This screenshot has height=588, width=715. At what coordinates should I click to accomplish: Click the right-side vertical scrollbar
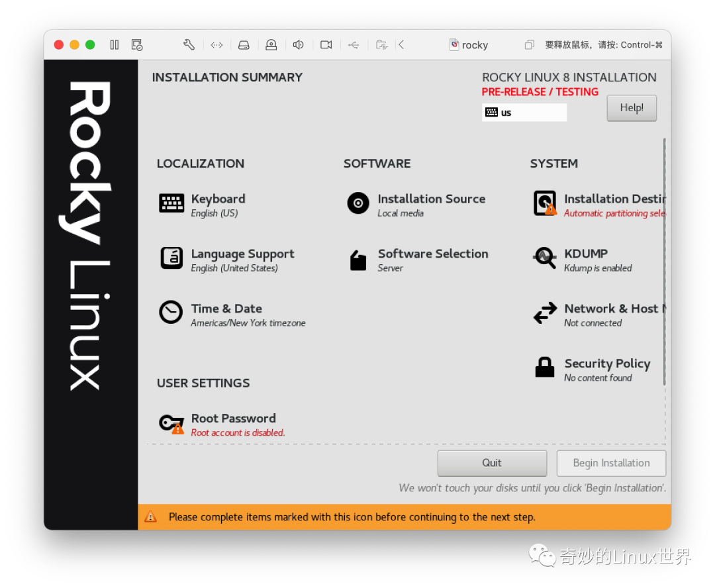coord(664,265)
